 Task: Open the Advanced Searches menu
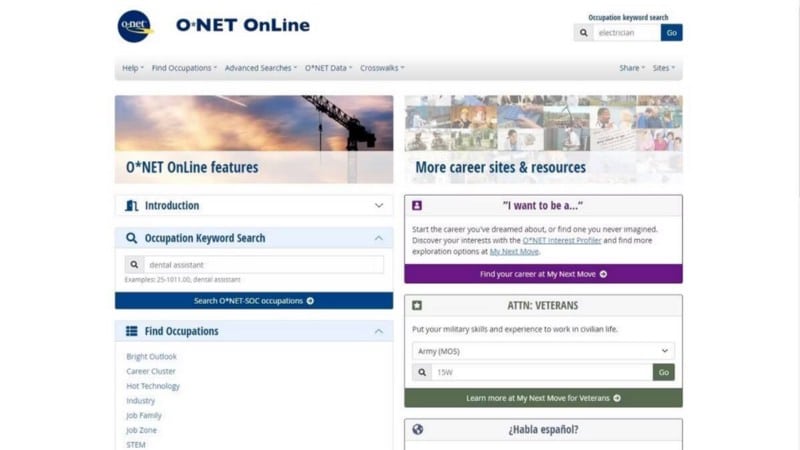click(261, 68)
